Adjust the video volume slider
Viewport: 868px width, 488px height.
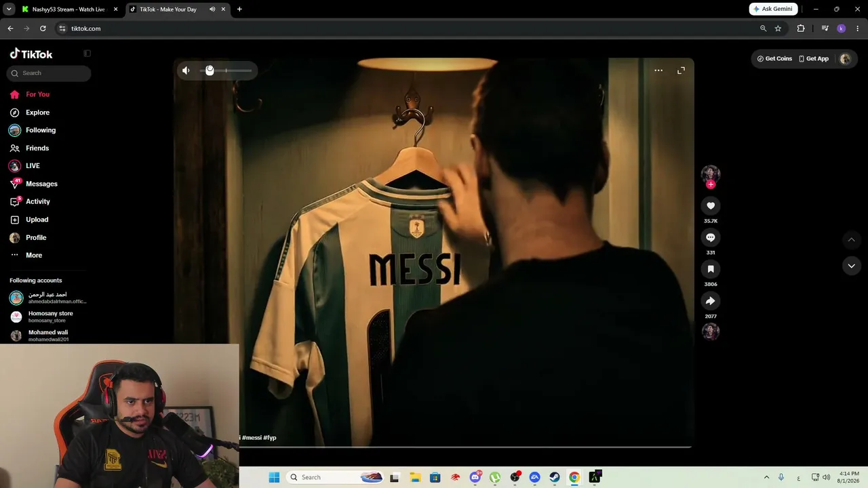pos(226,70)
